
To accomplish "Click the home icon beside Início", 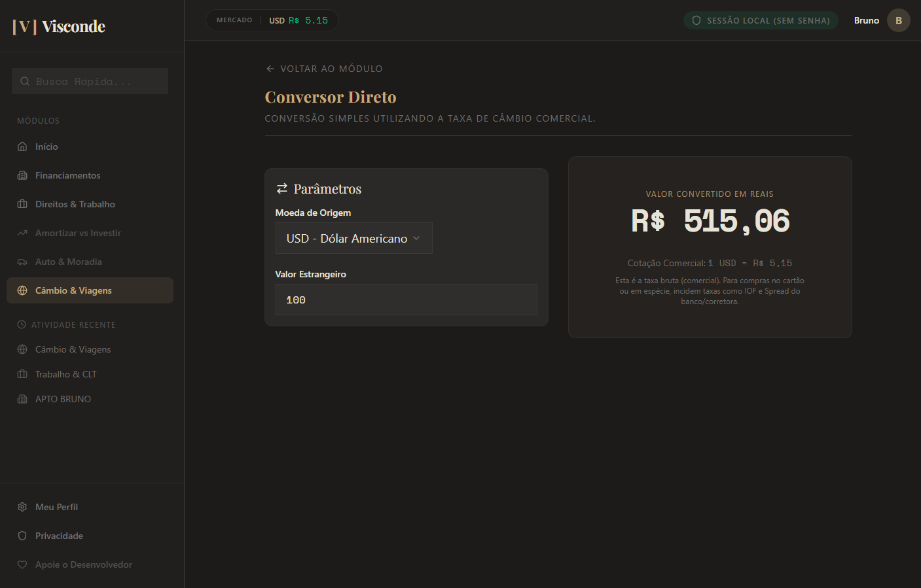I will click(x=22, y=147).
